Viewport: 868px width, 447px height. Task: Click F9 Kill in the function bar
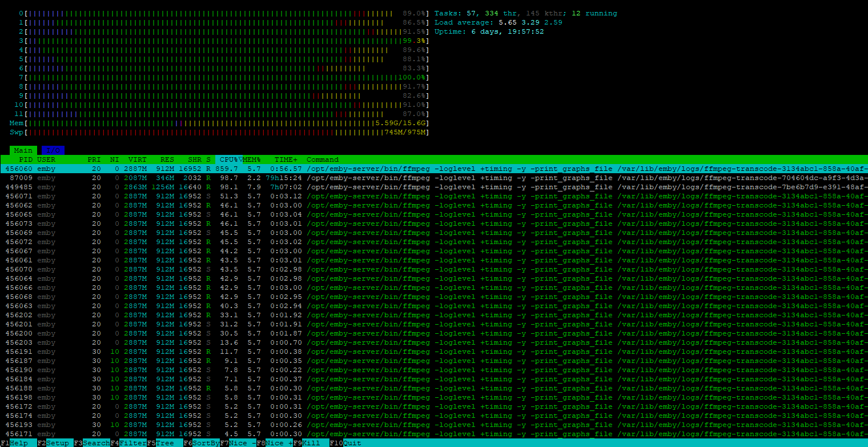[311, 443]
